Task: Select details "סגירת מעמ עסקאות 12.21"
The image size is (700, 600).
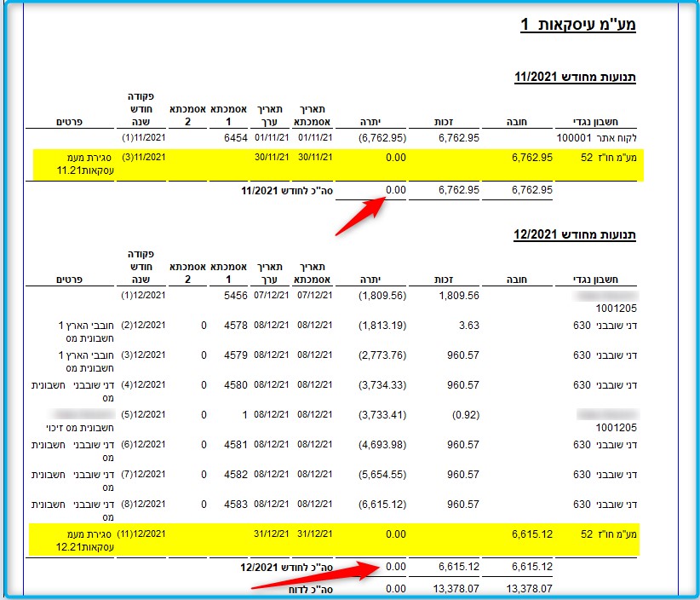Action: click(85, 540)
